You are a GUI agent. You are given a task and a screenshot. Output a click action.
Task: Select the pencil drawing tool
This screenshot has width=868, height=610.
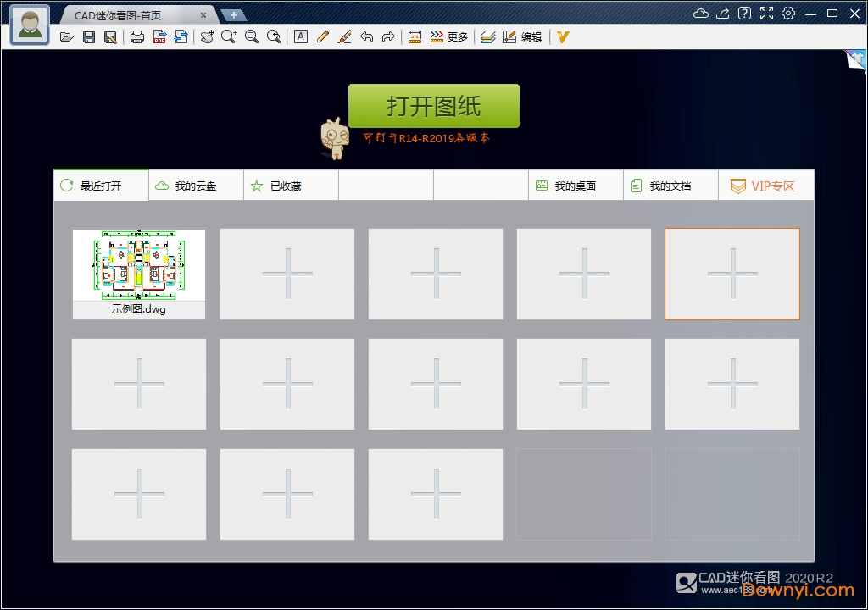(323, 36)
